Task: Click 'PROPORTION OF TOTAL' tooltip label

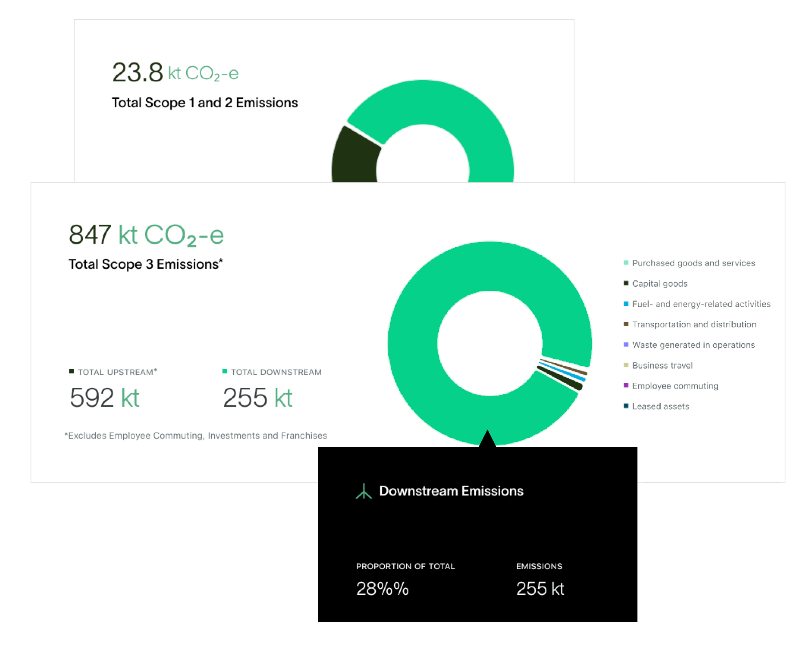Action: (x=405, y=566)
